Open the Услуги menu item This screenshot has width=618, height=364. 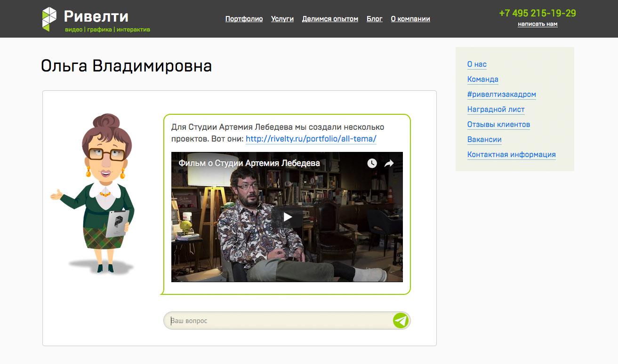point(282,19)
